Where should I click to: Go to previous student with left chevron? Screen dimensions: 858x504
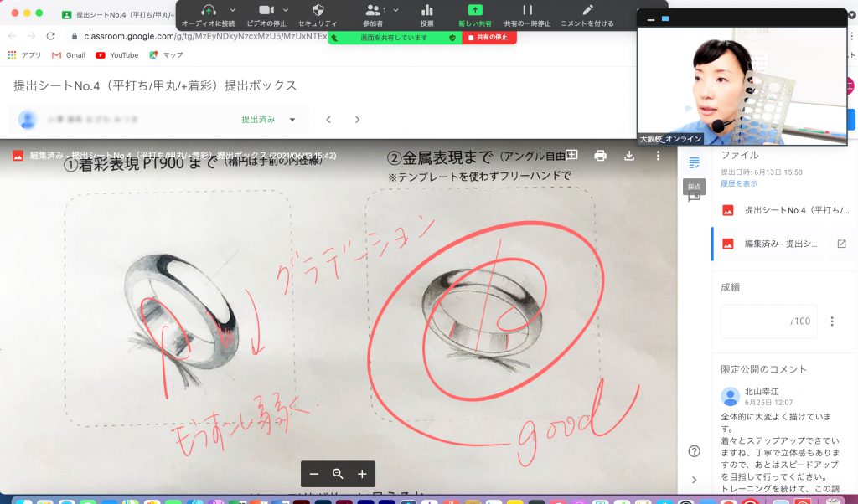pos(328,120)
